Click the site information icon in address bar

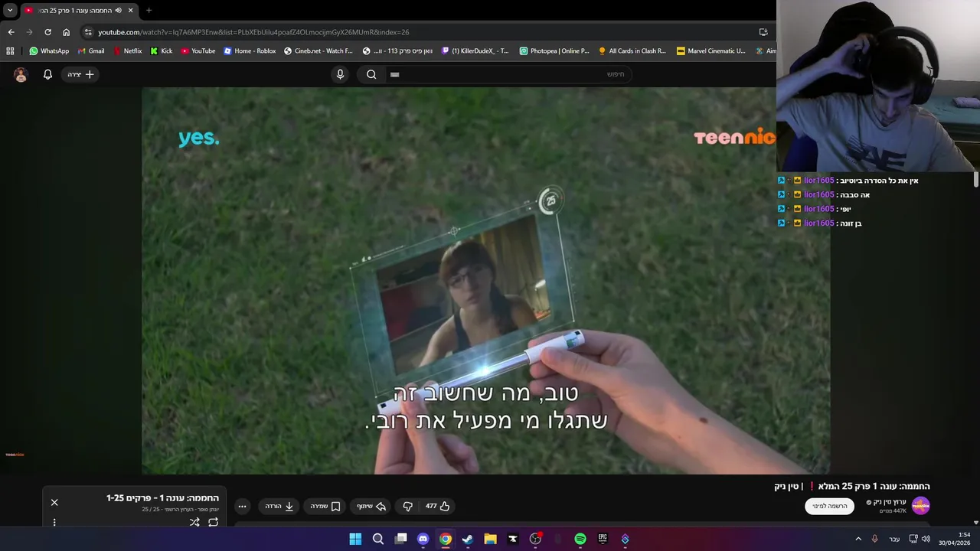88,32
